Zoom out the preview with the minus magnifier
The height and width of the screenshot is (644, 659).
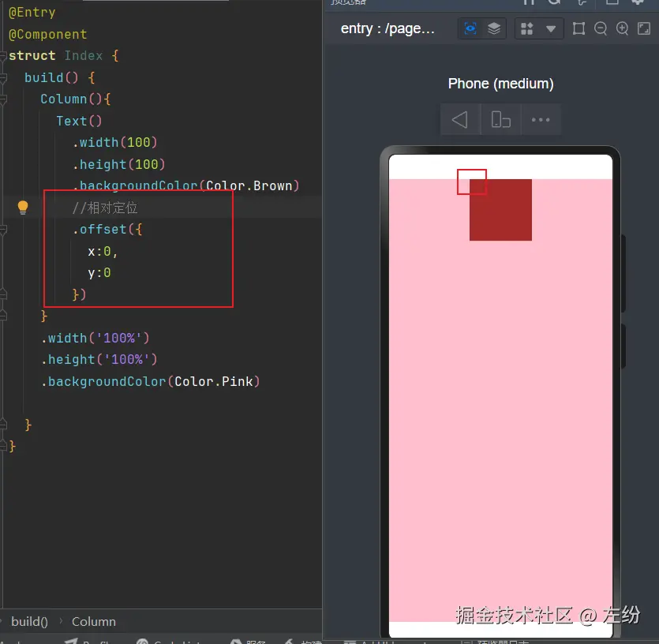point(601,28)
